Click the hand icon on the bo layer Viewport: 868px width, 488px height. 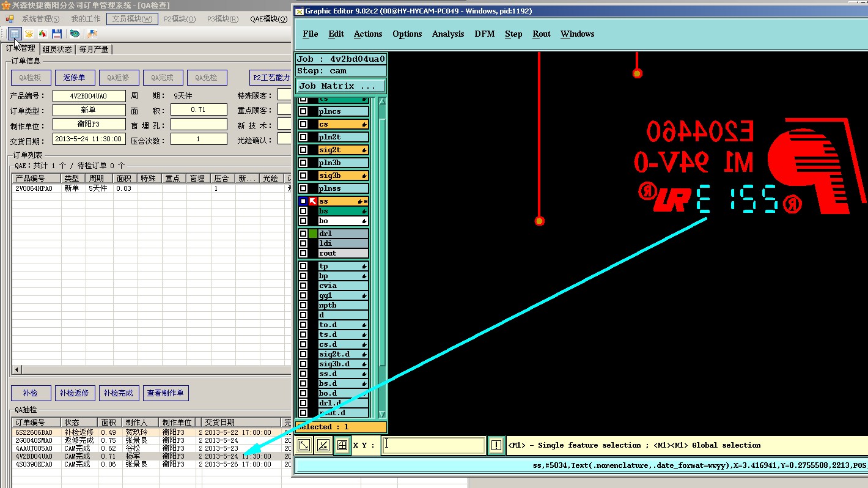click(x=364, y=221)
